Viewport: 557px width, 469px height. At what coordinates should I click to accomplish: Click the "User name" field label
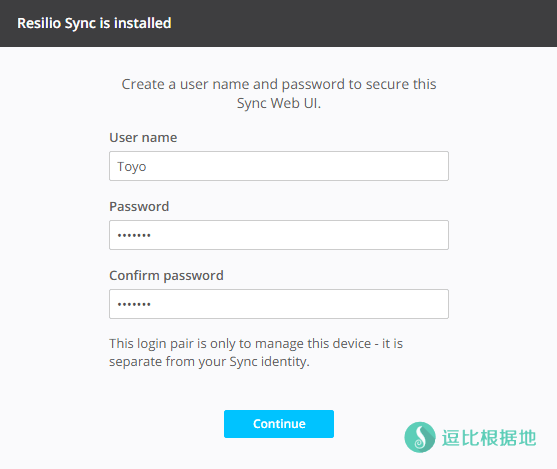[x=143, y=138]
